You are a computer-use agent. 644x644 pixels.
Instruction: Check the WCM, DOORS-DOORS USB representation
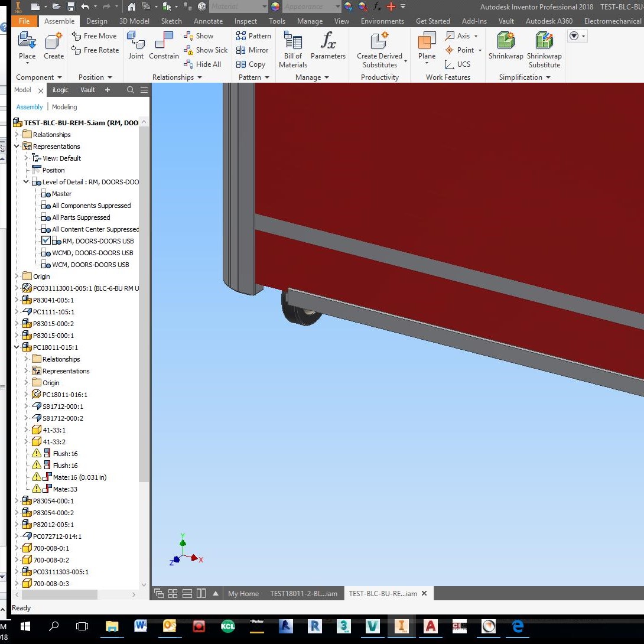click(x=45, y=265)
